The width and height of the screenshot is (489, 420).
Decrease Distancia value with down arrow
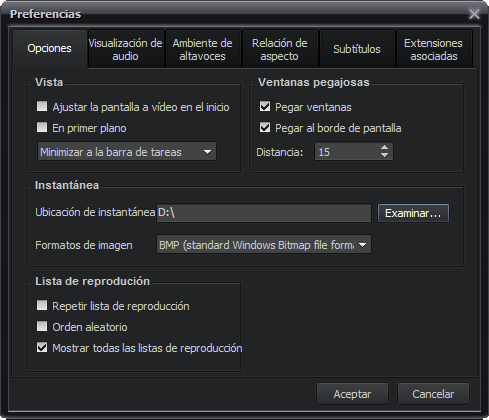384,155
